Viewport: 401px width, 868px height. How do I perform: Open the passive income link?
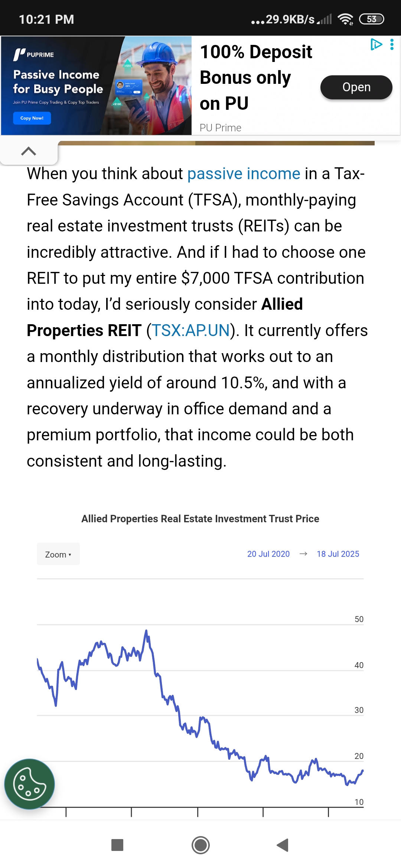(x=244, y=174)
